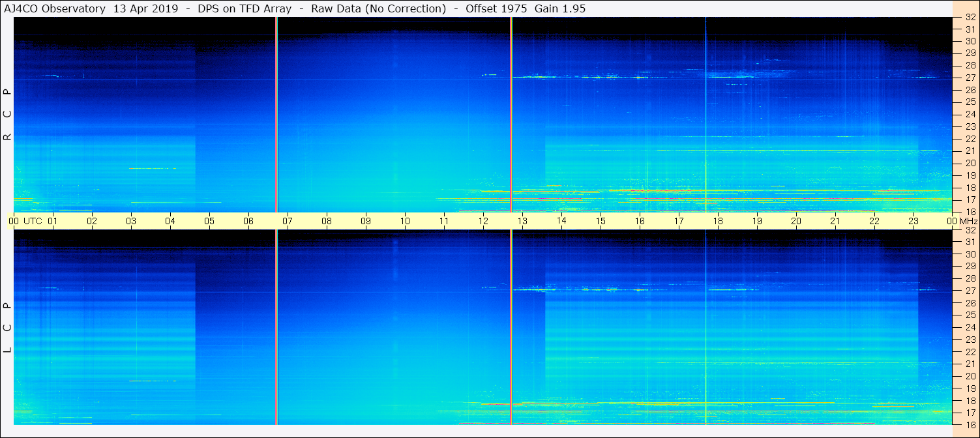980x438 pixels.
Task: Click the '04' hour tick label
Action: (170, 221)
